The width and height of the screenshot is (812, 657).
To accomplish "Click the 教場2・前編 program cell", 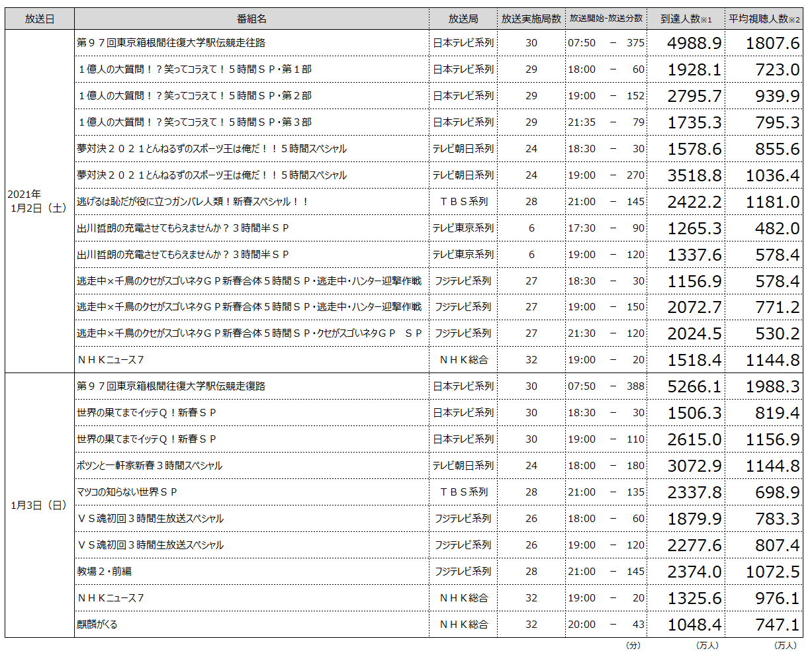I will coord(251,572).
